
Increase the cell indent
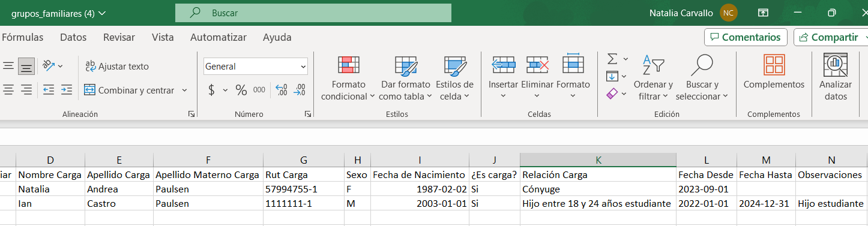(x=66, y=90)
